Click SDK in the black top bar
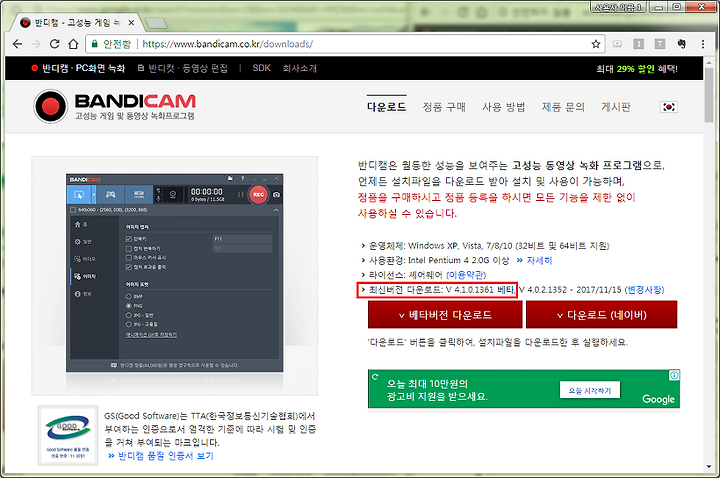720x478 pixels. tap(261, 68)
